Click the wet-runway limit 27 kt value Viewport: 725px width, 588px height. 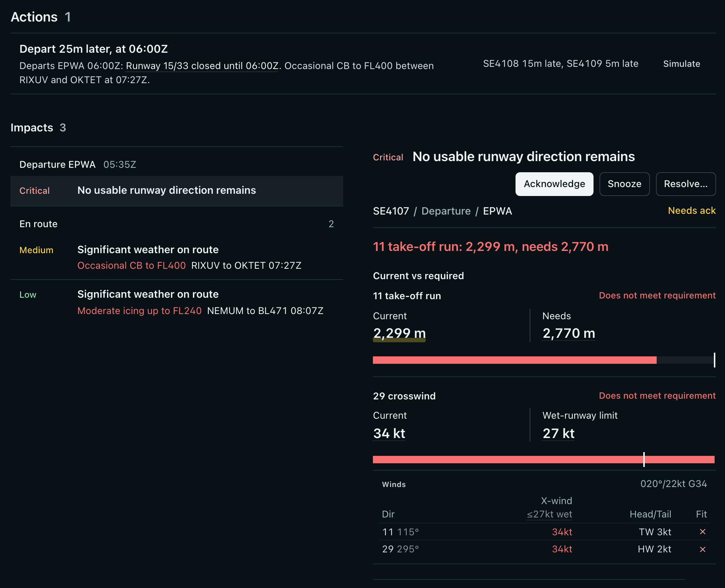pyautogui.click(x=558, y=433)
